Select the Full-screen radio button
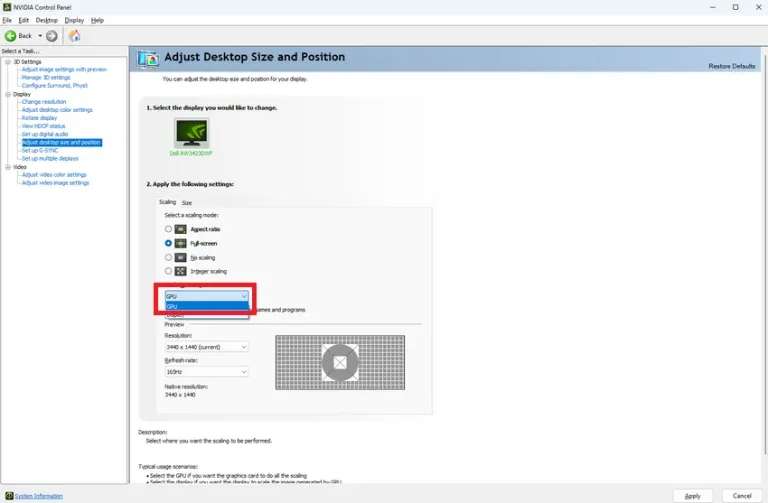The width and height of the screenshot is (768, 503). tap(168, 243)
